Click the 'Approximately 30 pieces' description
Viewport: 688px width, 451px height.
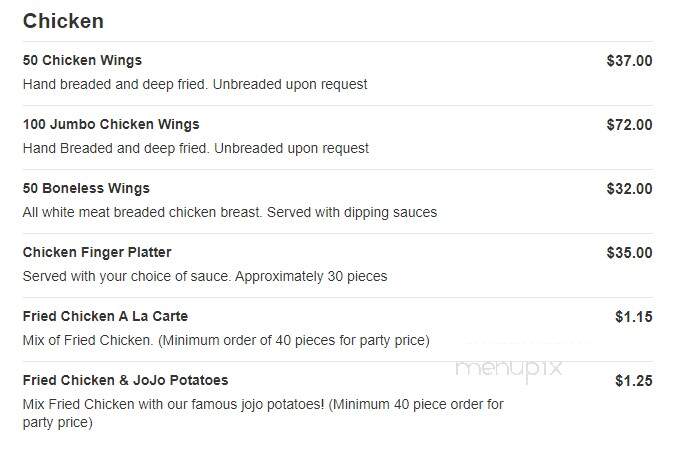205,276
